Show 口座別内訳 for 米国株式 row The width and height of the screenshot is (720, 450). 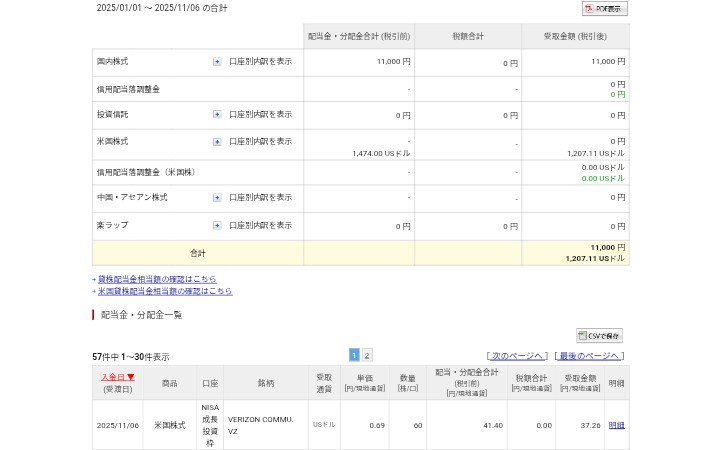point(260,141)
